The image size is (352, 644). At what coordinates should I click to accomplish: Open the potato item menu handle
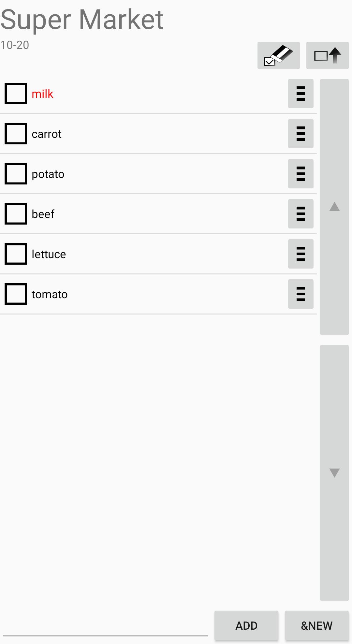tap(301, 174)
